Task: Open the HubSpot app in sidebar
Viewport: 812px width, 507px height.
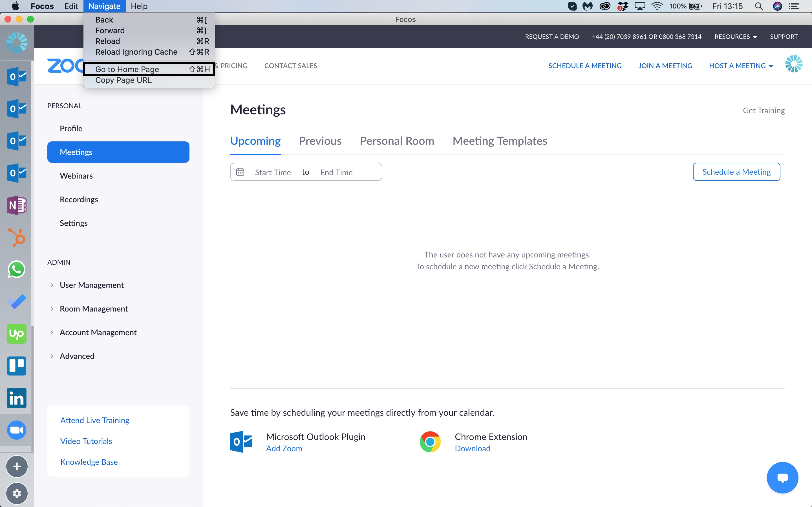Action: (16, 237)
